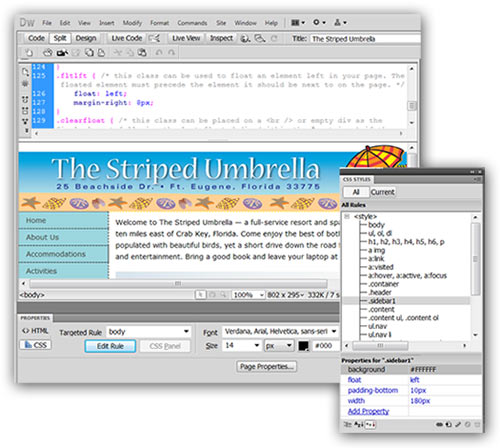Viewport: 500px width, 448px height.
Task: Open the CSS Styles panel options menu
Action: coord(477,180)
